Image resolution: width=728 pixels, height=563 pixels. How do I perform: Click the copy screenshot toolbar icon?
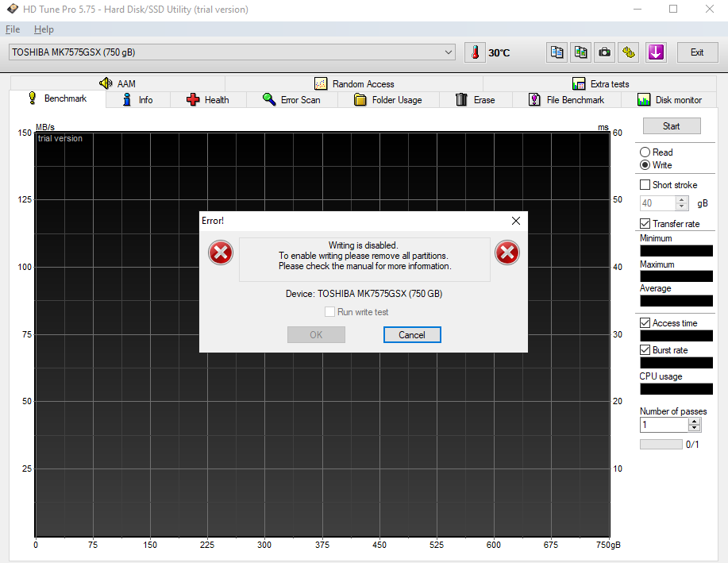click(x=580, y=52)
